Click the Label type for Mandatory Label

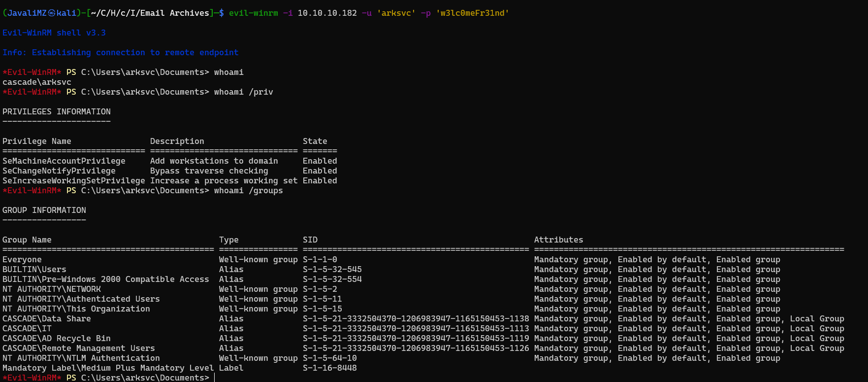(231, 368)
